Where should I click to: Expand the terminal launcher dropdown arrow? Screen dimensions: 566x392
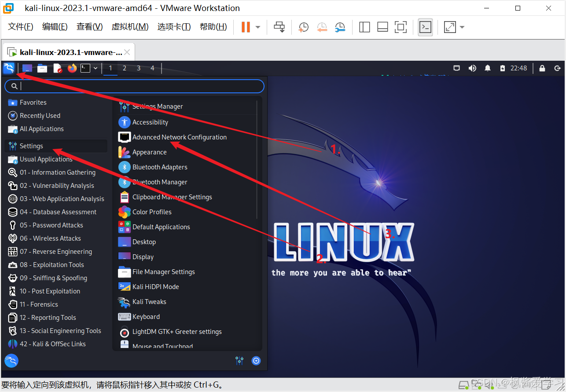pos(96,68)
